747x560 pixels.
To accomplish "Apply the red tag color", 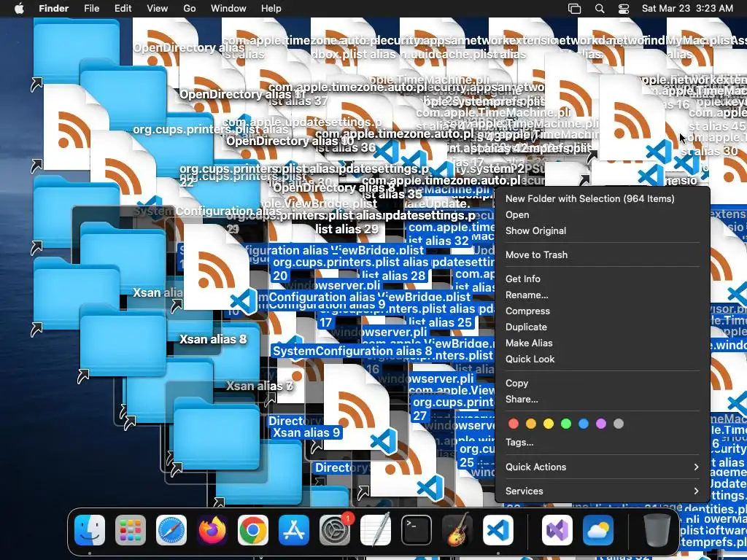I will [x=514, y=424].
